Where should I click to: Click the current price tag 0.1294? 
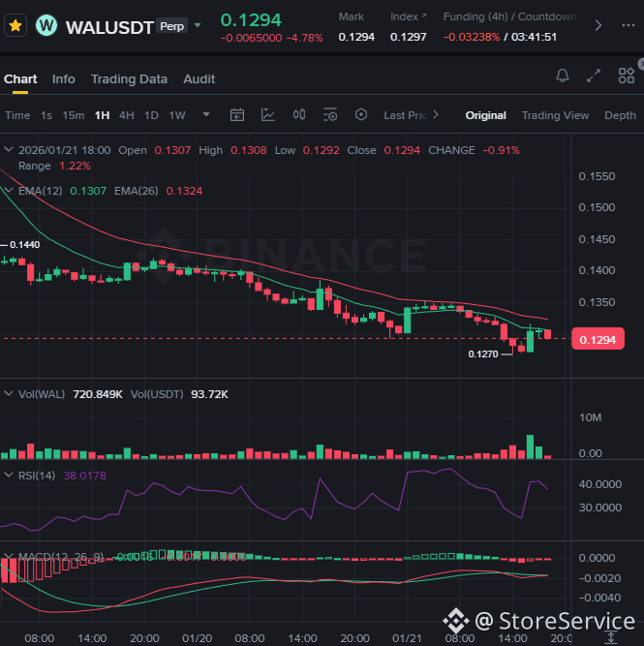598,340
